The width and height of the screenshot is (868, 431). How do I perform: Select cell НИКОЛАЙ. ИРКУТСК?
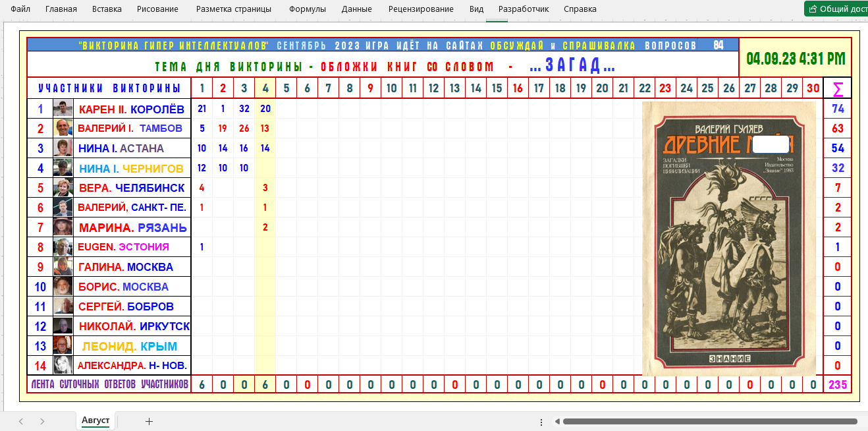click(x=132, y=326)
